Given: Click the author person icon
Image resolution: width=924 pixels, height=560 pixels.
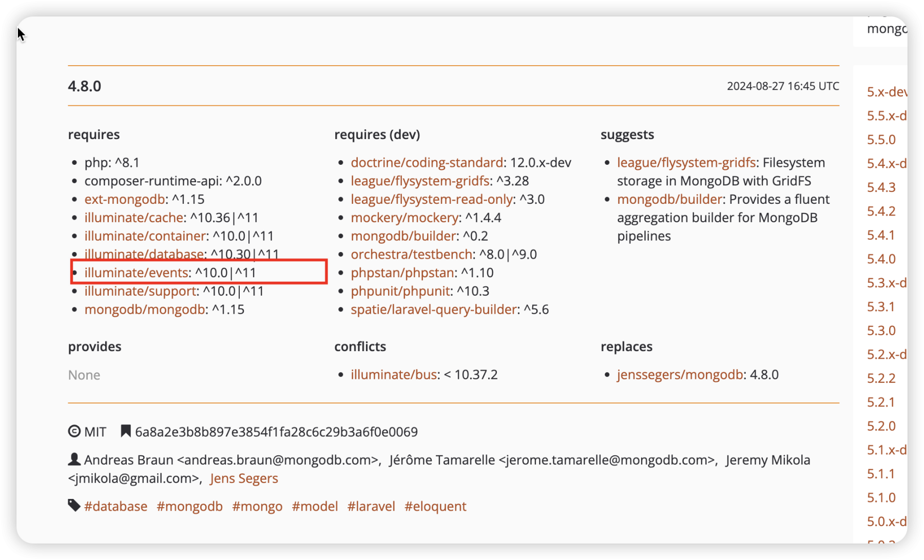Looking at the screenshot, I should click(x=74, y=459).
